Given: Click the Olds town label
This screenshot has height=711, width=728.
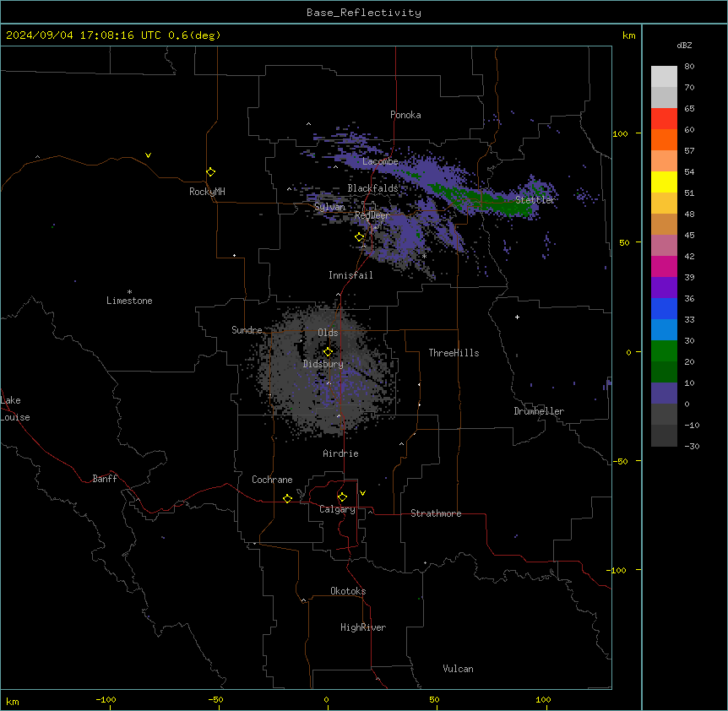Looking at the screenshot, I should [328, 333].
